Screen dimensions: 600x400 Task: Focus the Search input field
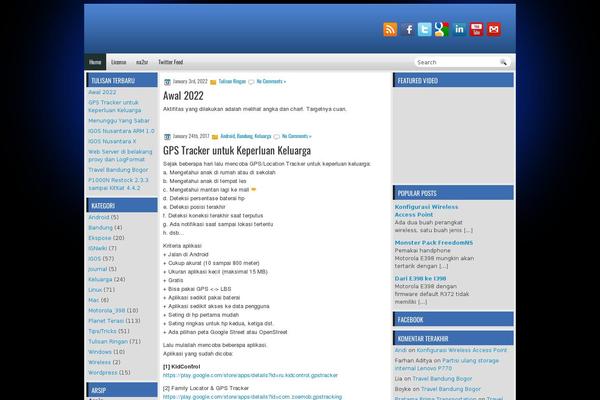coord(457,62)
